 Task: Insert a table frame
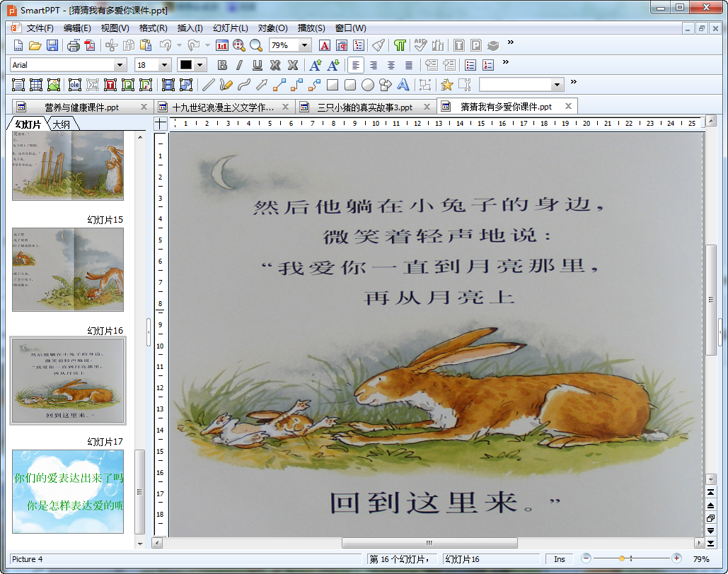point(36,84)
